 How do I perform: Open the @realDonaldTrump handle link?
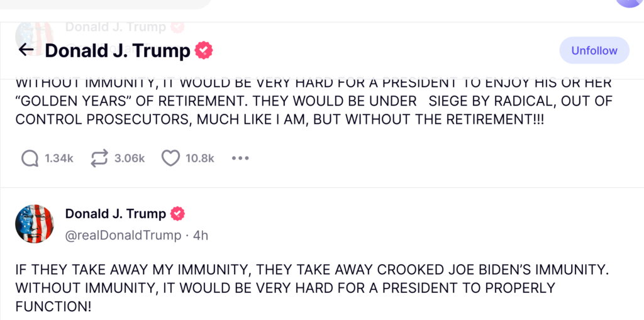(x=123, y=236)
